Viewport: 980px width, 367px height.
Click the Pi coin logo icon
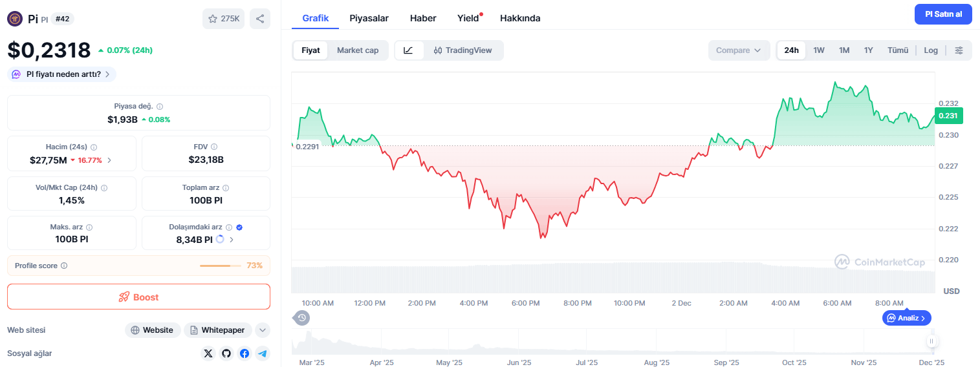(15, 19)
